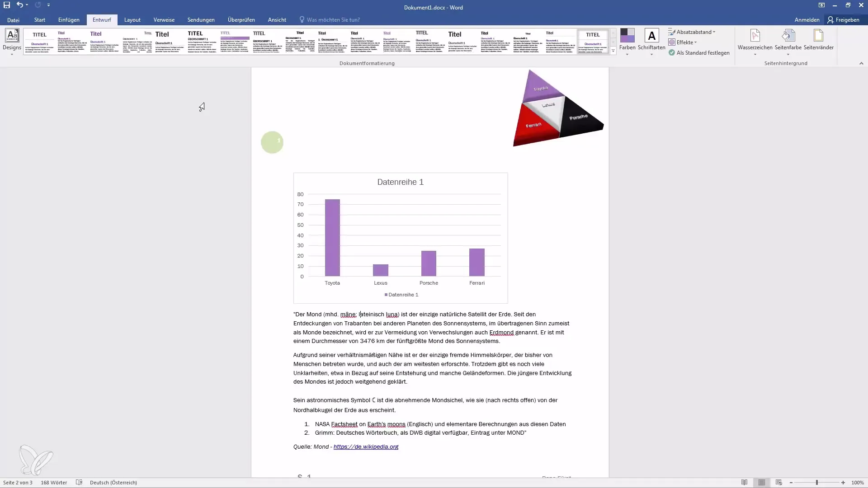Switch to the Ansicht tab
Screen dimensions: 868x488
coord(277,20)
